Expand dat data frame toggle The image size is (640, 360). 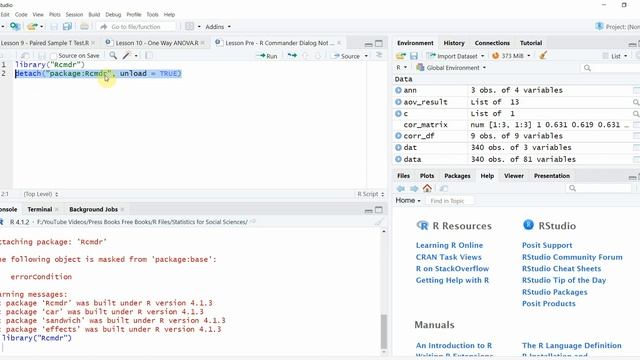pos(398,147)
